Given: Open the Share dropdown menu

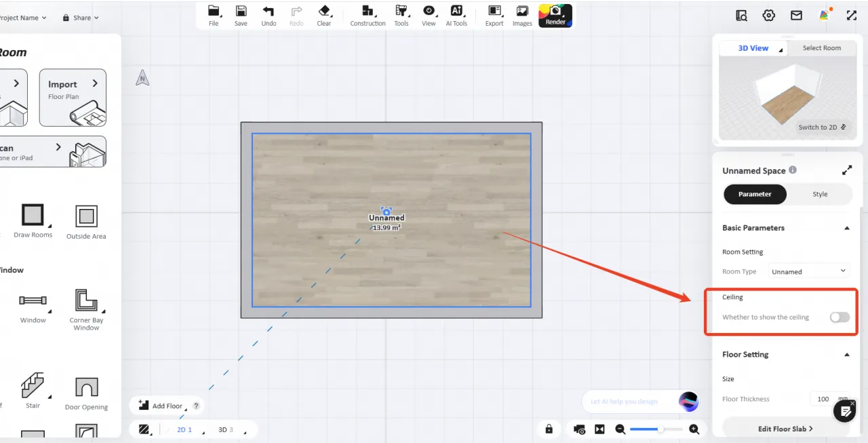Looking at the screenshot, I should [81, 18].
